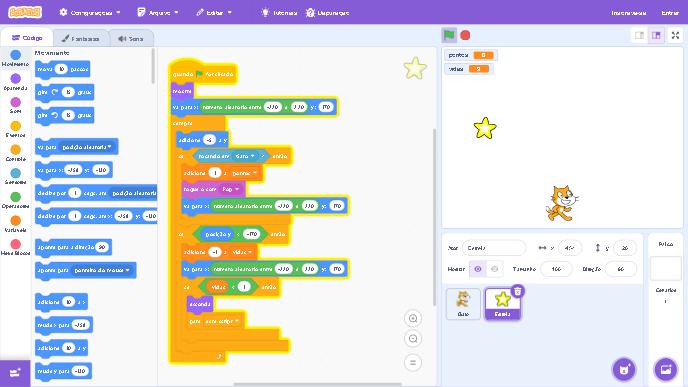Select Eventos block category

click(x=15, y=129)
